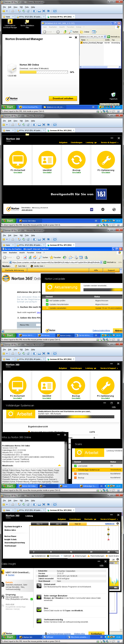Expand System-Insight in the Leistung sidebar
The image size is (124, 644).
tap(13, 527)
